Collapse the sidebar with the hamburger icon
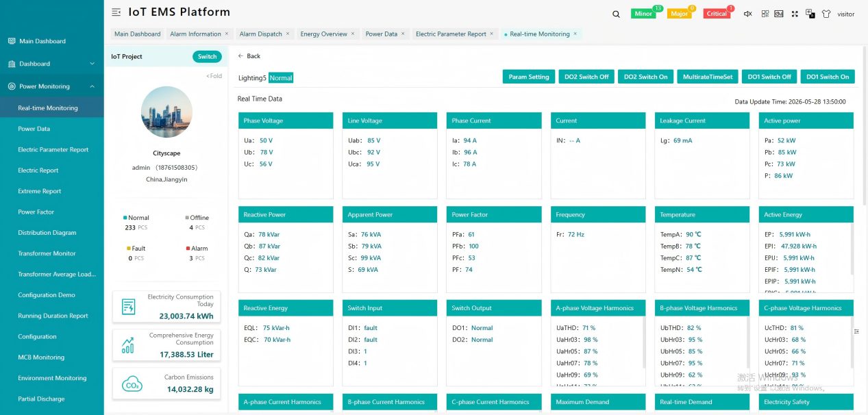This screenshot has height=415, width=868. pyautogui.click(x=116, y=12)
